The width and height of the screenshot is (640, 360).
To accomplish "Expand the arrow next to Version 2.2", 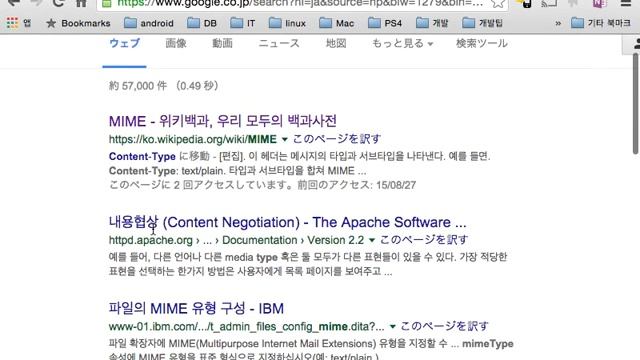I will 371,240.
